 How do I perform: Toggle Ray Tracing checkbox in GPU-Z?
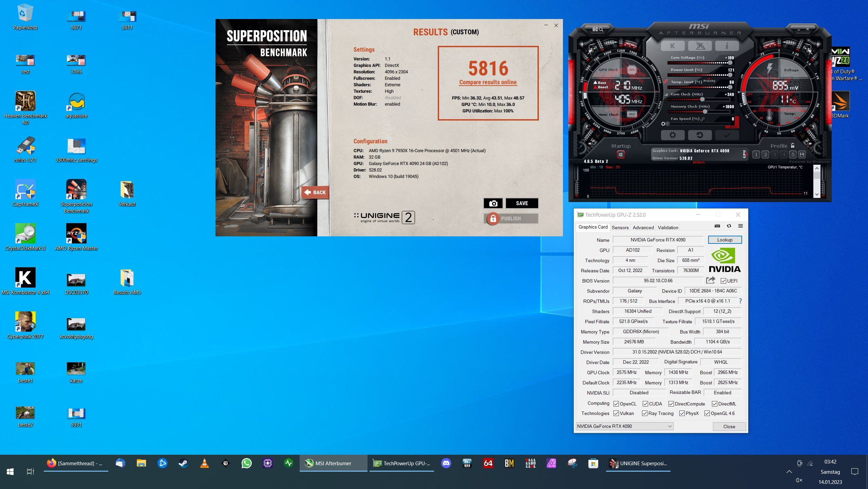click(645, 413)
